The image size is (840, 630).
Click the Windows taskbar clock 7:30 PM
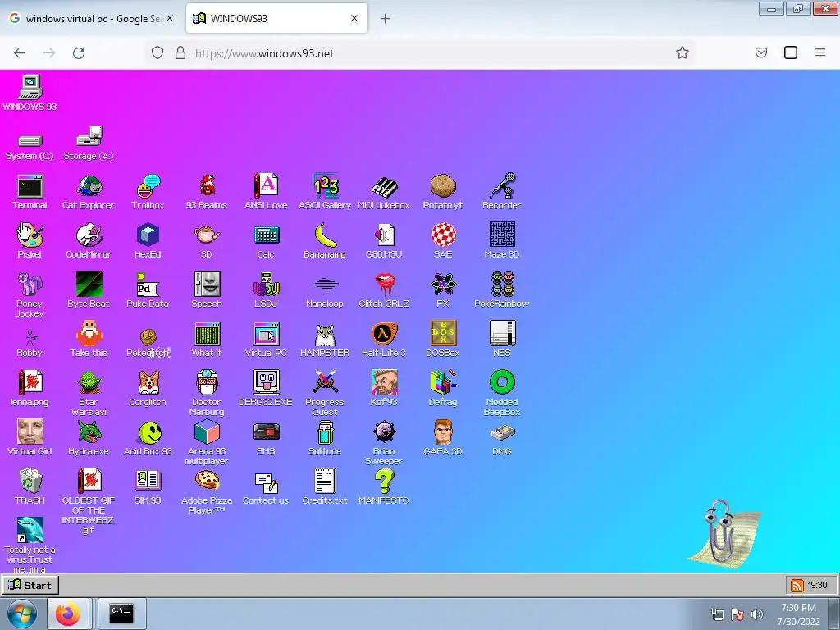(x=799, y=614)
